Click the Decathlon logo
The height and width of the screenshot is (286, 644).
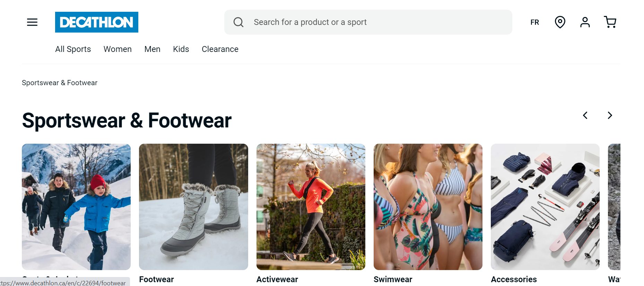point(96,22)
